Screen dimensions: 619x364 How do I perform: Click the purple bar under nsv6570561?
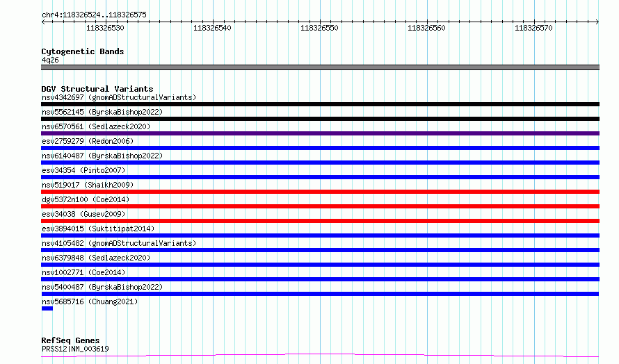(320, 133)
